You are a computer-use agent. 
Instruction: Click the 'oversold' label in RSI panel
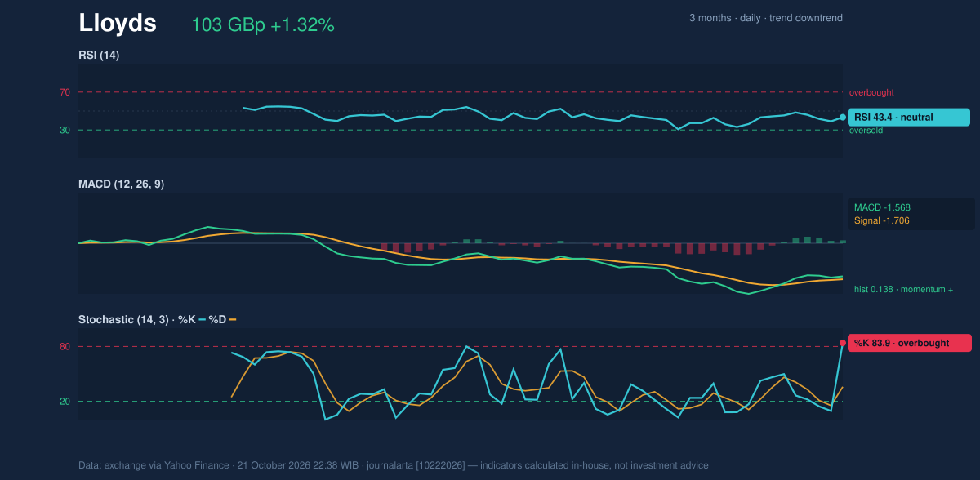(866, 131)
